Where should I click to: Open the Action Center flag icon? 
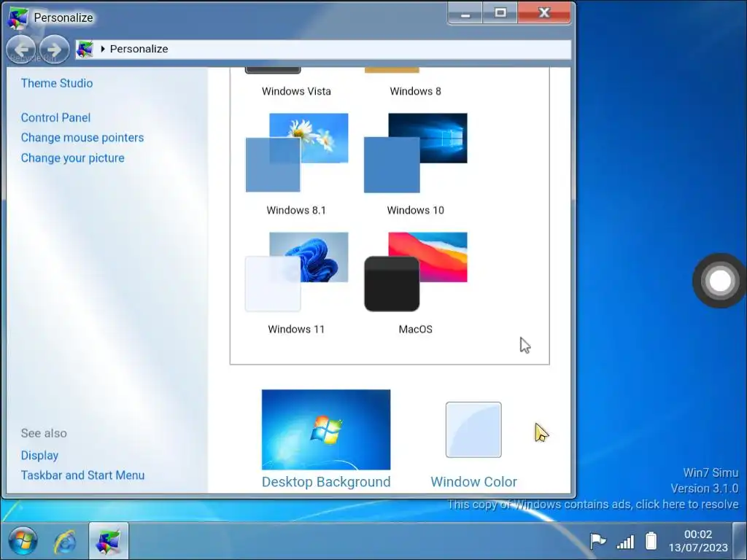598,541
